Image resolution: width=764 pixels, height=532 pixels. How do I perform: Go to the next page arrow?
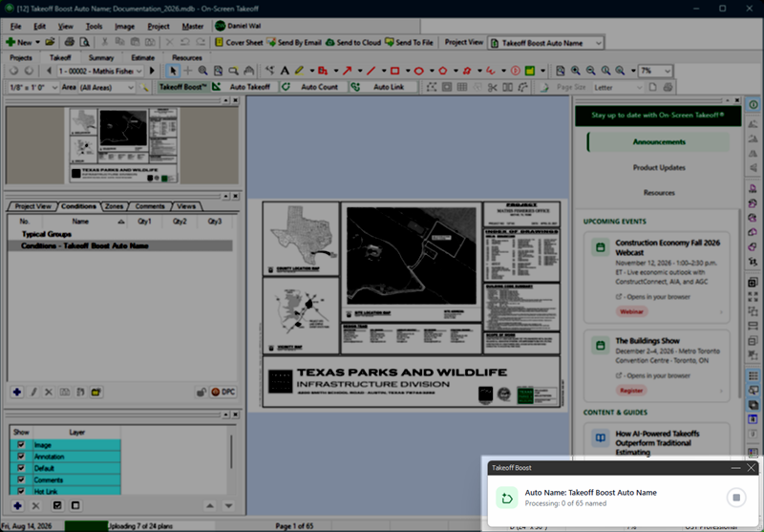click(152, 71)
